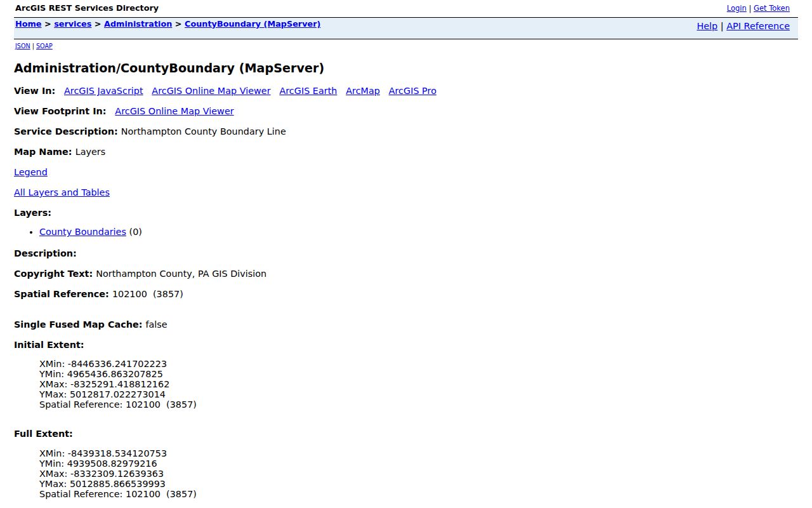The height and width of the screenshot is (508, 812).
Task: Navigate to Administration breadcrumb folder
Action: coord(138,24)
